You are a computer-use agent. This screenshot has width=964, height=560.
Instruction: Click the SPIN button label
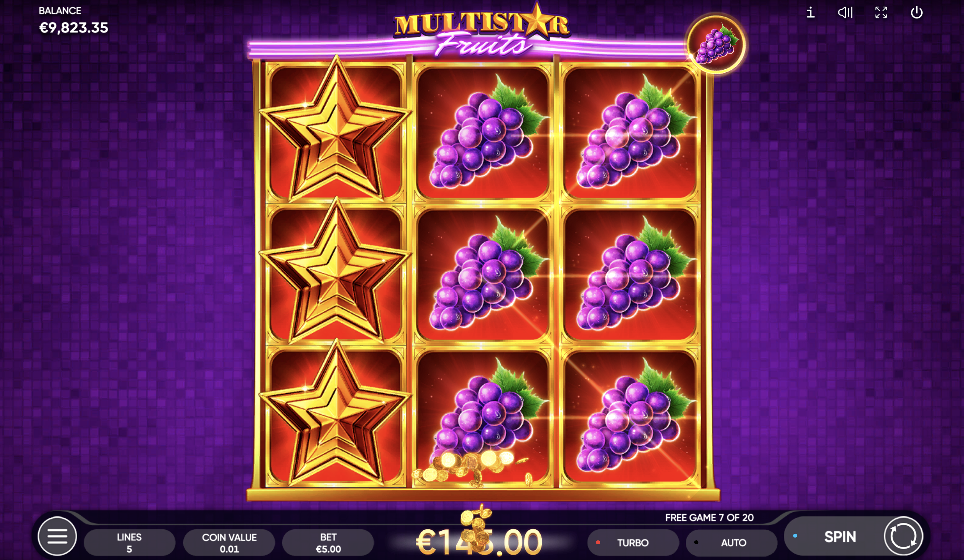[x=840, y=537]
